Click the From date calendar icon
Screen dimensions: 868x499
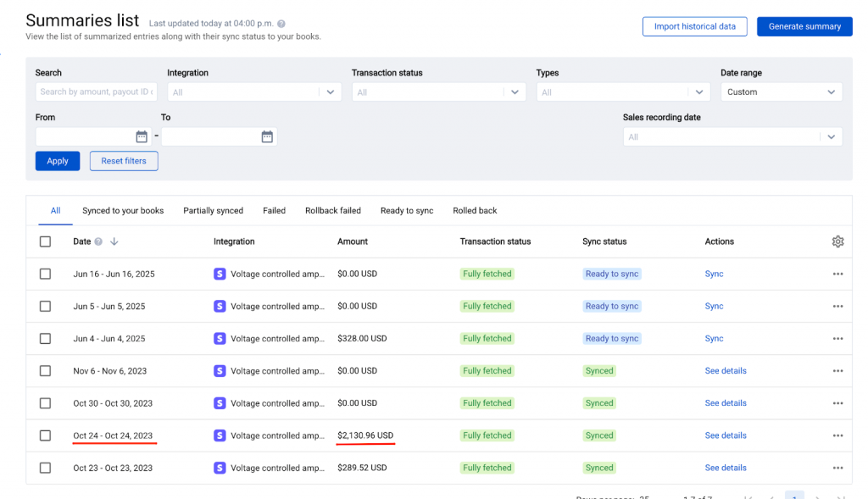click(x=142, y=136)
